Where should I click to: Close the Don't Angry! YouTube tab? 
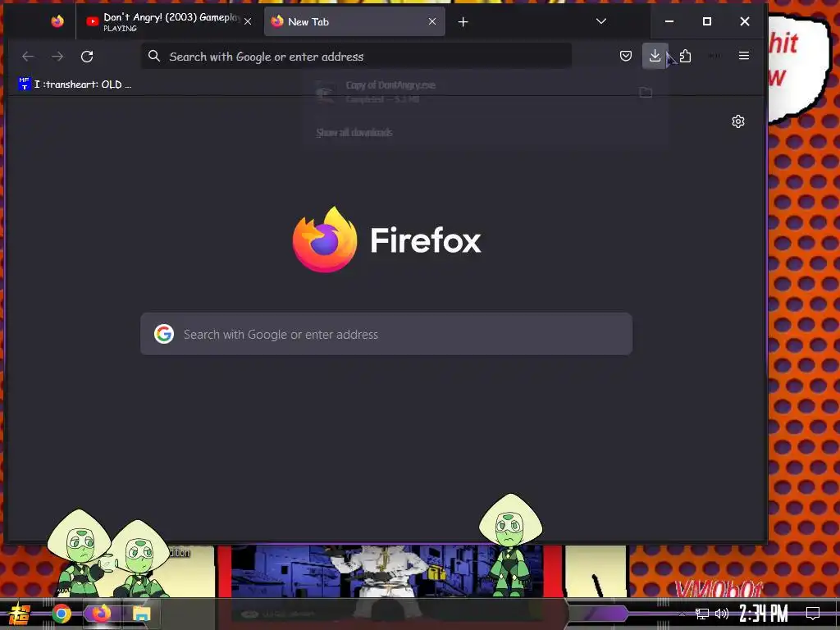(248, 21)
